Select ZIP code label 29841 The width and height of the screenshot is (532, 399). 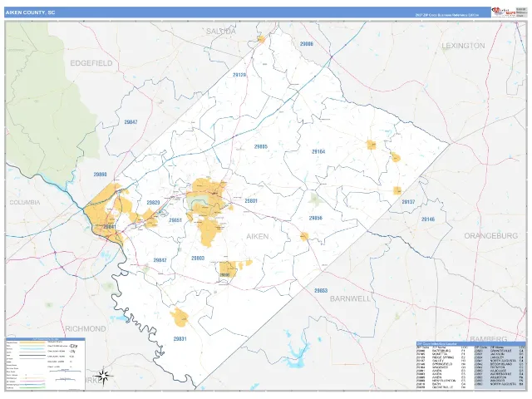click(109, 227)
